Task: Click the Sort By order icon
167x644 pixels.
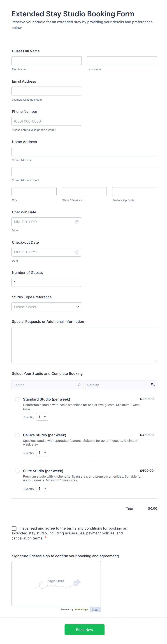Action: 153,385
